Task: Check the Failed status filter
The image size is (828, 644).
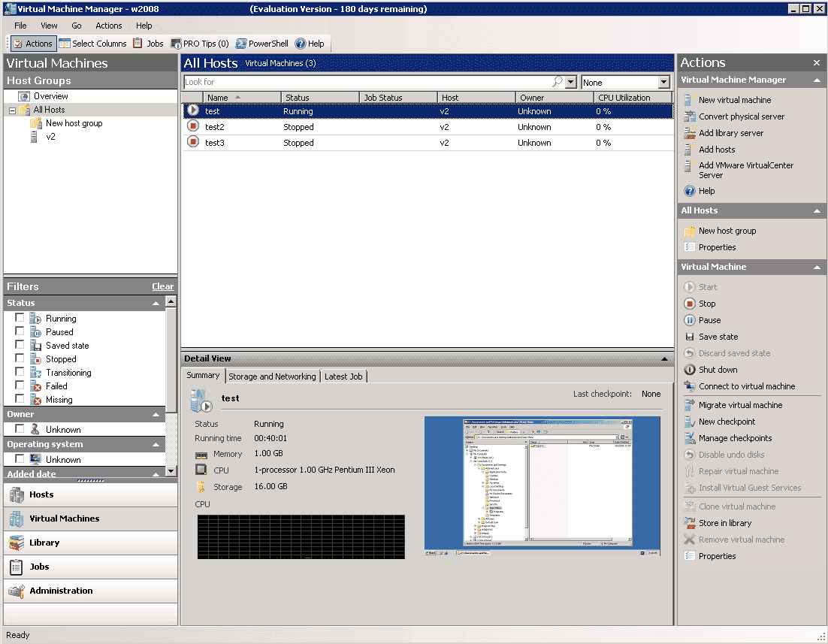Action: (20, 385)
